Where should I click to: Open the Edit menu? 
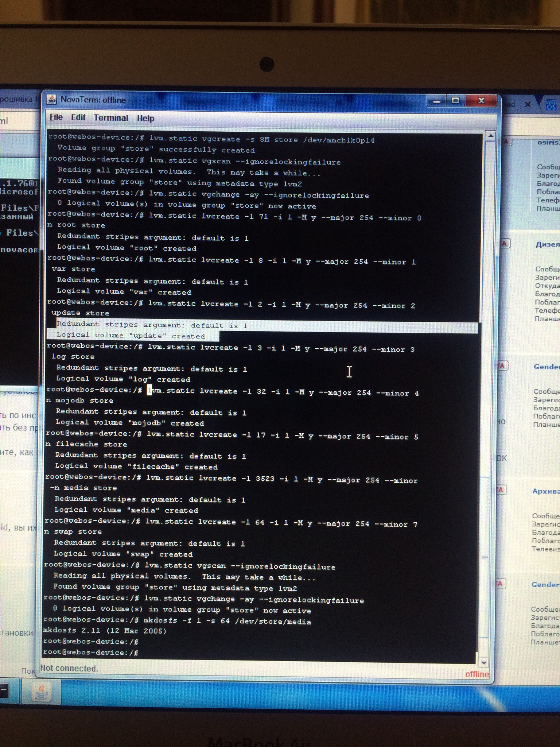click(x=78, y=117)
